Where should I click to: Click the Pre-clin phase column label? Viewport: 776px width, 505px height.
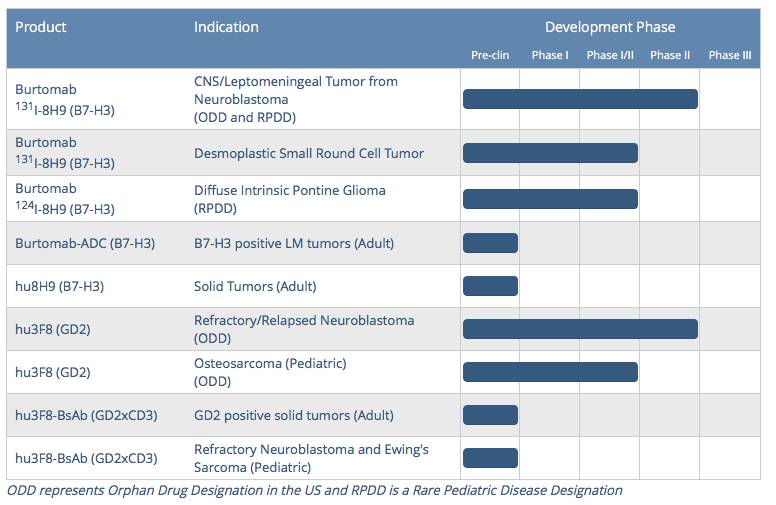pos(490,55)
